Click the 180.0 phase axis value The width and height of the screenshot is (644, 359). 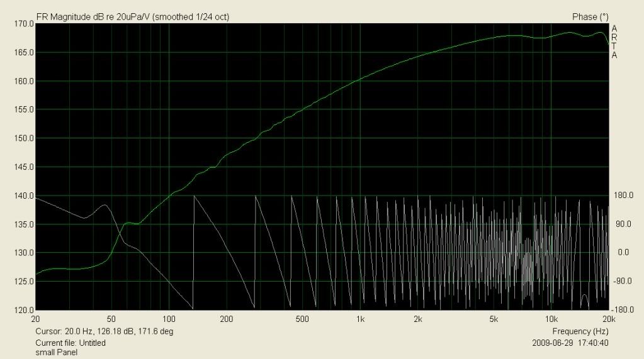[x=623, y=196]
